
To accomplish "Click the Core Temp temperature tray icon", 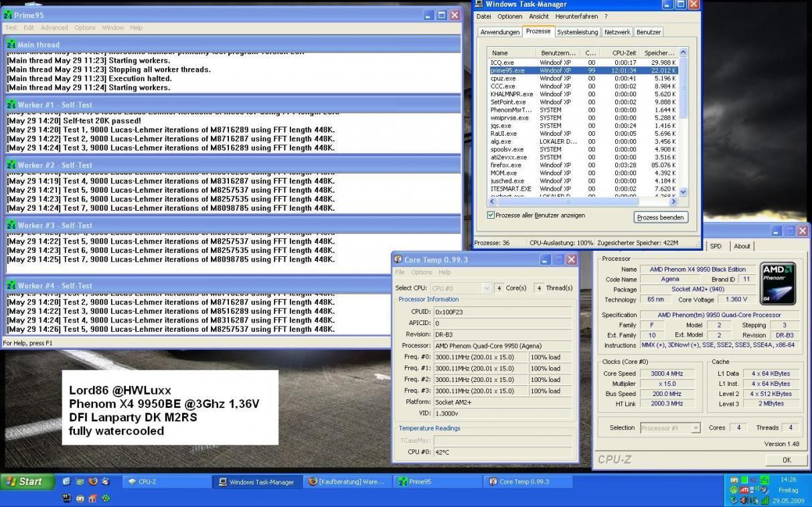I will click(x=753, y=480).
